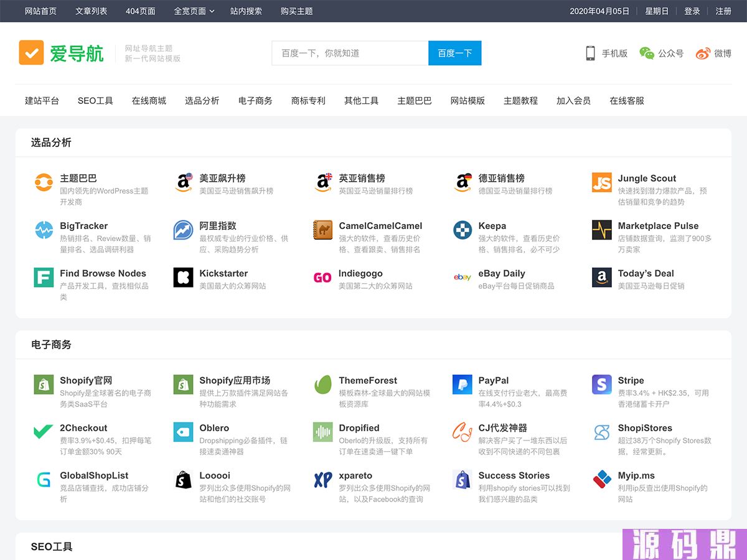
Task: Open the 主题巴巴 orange icon
Action: [44, 183]
